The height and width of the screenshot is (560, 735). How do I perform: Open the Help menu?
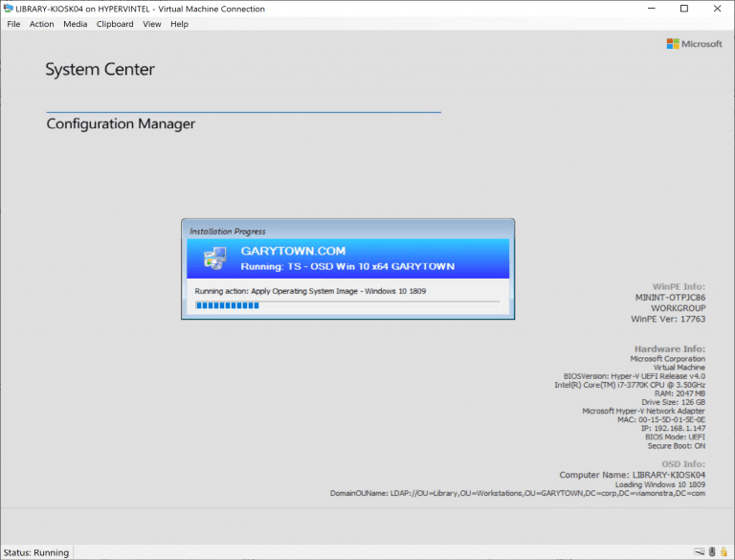tap(180, 24)
